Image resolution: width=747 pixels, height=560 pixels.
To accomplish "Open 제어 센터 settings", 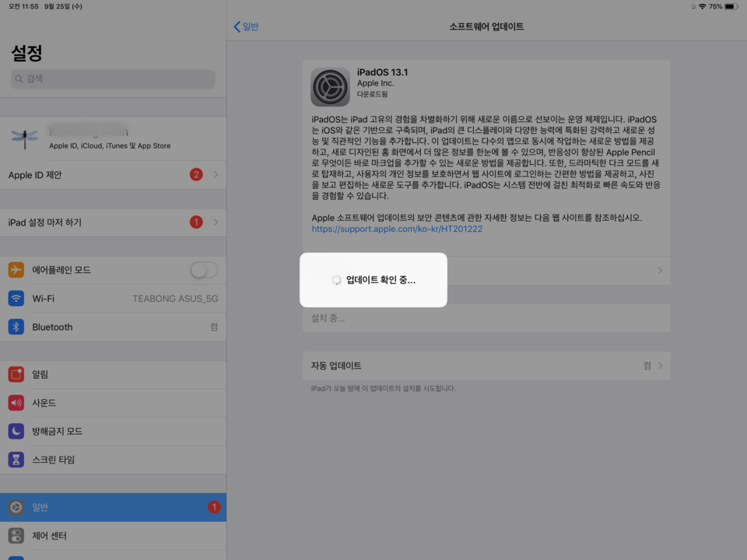I will 113,536.
